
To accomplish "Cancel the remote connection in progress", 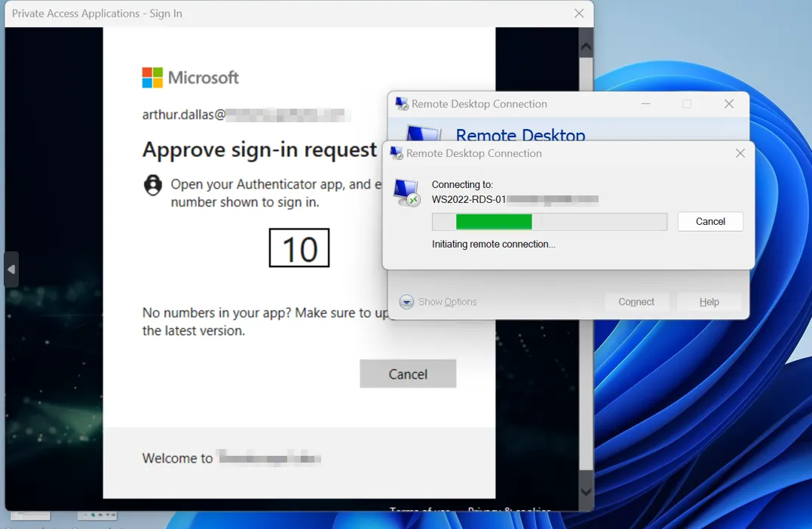I will pyautogui.click(x=710, y=221).
